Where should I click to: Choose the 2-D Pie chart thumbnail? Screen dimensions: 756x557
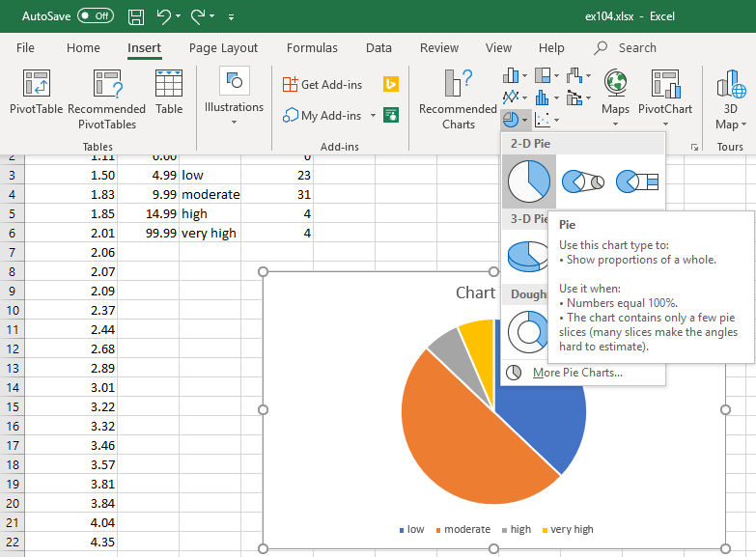tap(529, 181)
